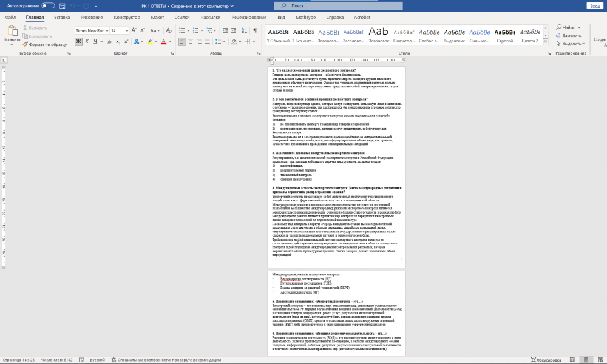Click the Format Painter (Формат по образцу)

(44, 44)
